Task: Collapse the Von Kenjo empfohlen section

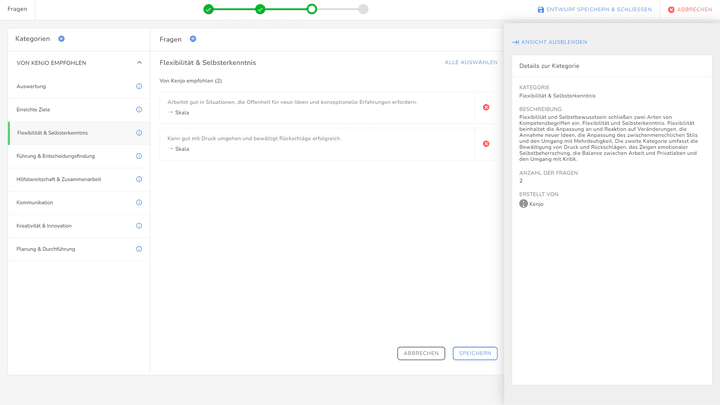Action: [x=139, y=63]
